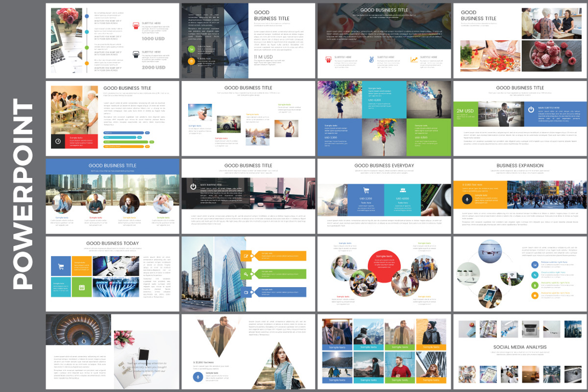Click the cart icon on the Good Business Today blue tile

click(61, 267)
